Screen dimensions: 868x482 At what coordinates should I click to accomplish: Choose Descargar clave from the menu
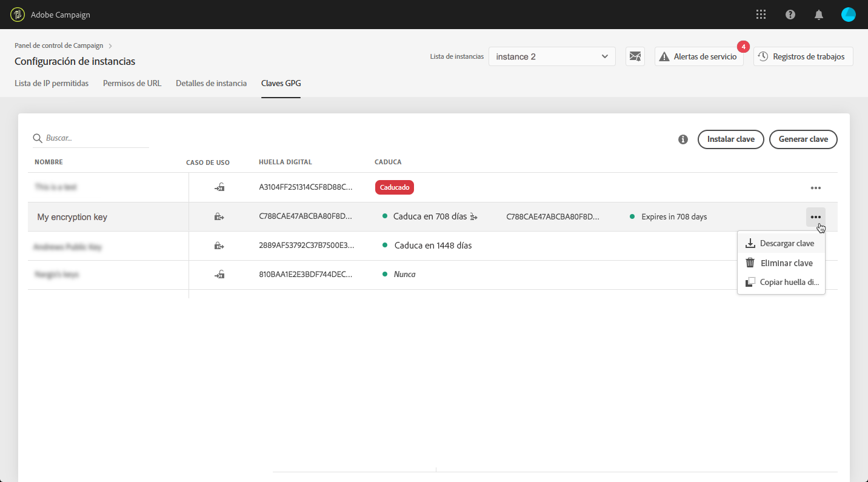click(781, 243)
